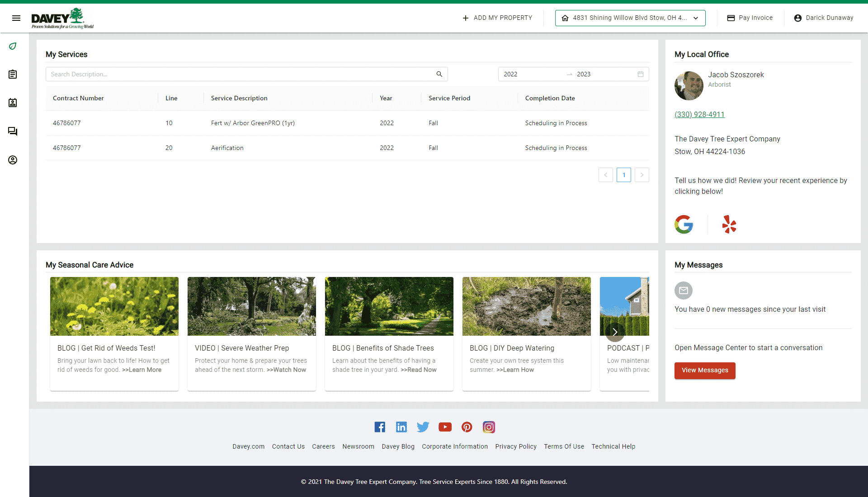Click the contact badge icon in sidebar

click(x=13, y=103)
